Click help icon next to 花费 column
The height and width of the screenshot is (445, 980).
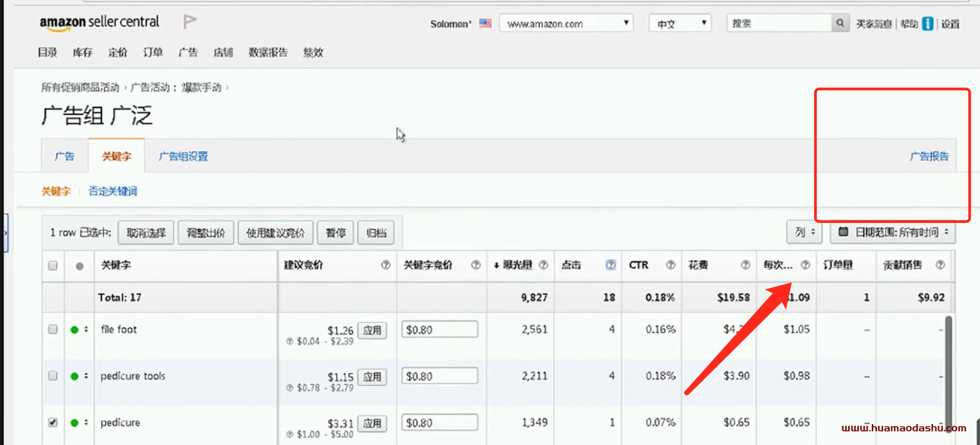pyautogui.click(x=745, y=265)
